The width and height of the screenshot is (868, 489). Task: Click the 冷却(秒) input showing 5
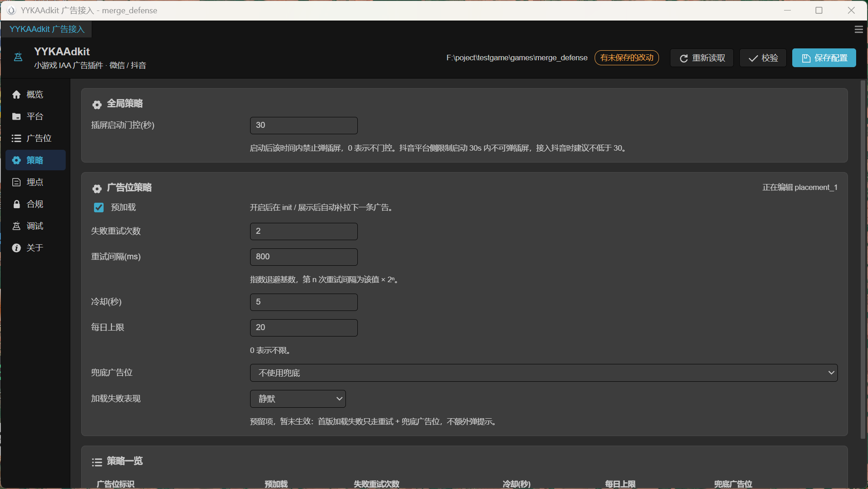coord(303,302)
